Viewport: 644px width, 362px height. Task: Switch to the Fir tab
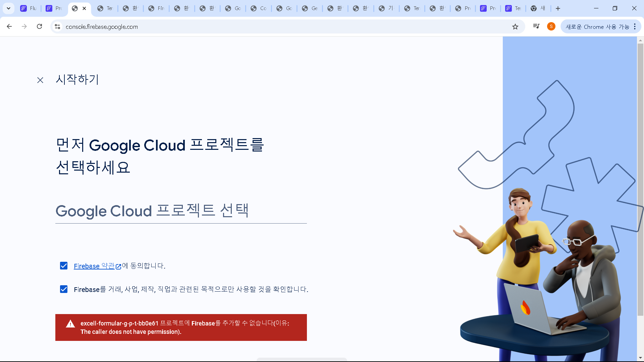[x=157, y=8]
